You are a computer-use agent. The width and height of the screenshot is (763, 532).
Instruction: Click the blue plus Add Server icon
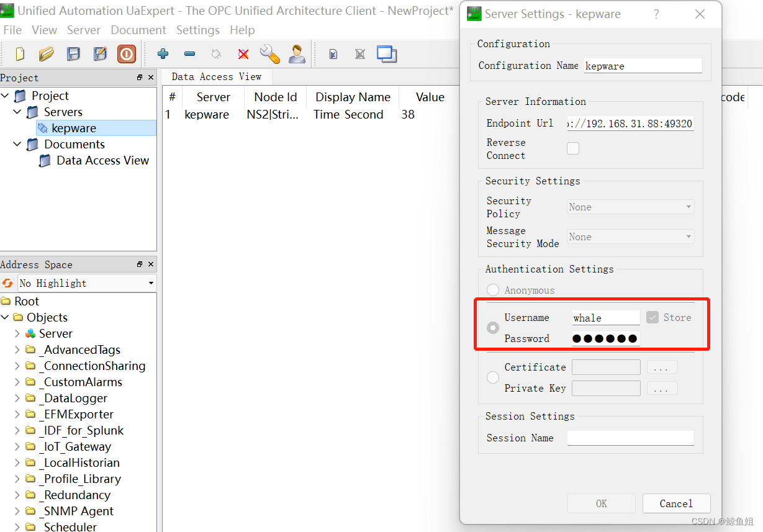point(163,54)
